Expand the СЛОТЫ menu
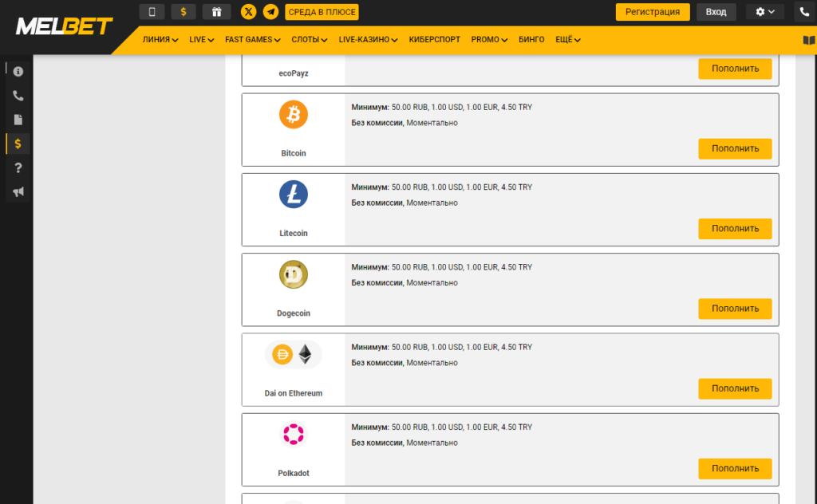817x504 pixels. click(x=310, y=40)
